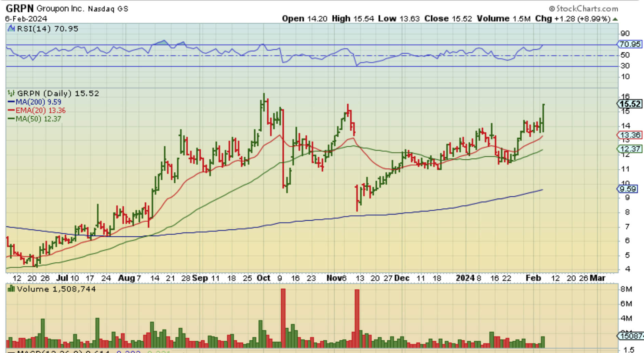Click the 'EMA(20) 13.36' legend text
The width and height of the screenshot is (644, 353).
click(40, 110)
